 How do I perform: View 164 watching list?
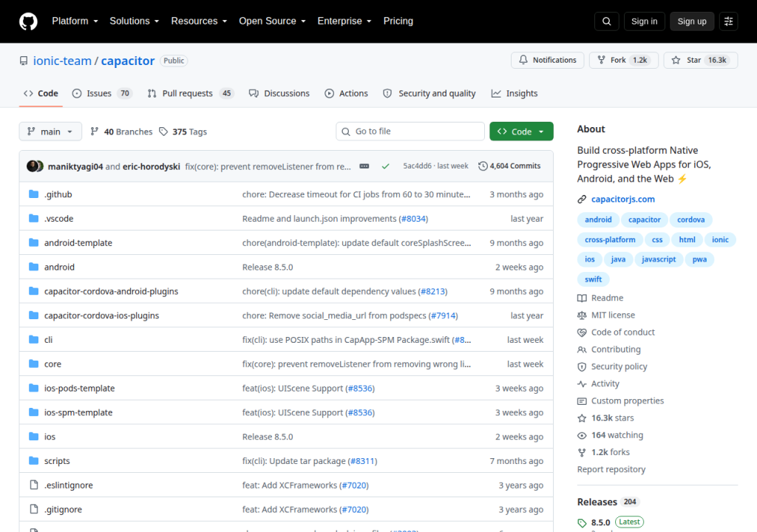point(610,435)
